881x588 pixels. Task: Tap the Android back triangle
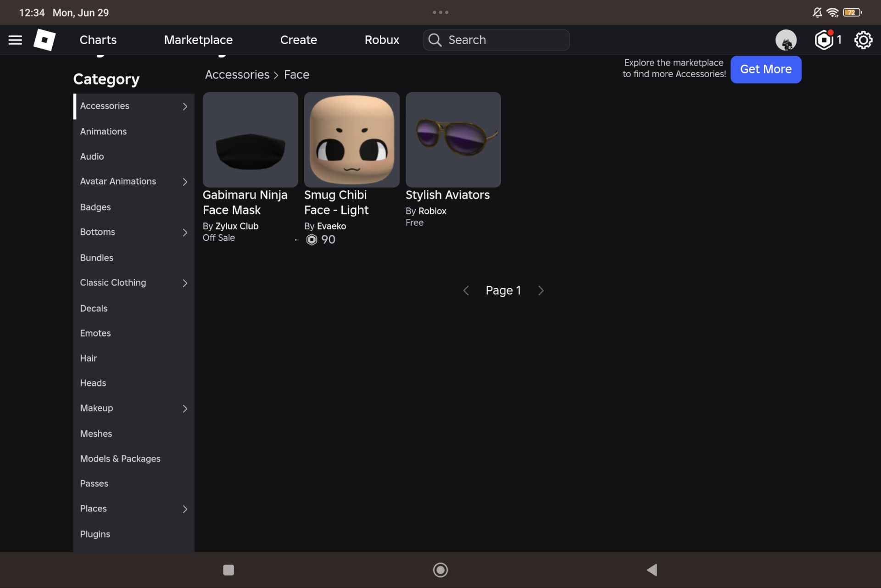point(652,570)
